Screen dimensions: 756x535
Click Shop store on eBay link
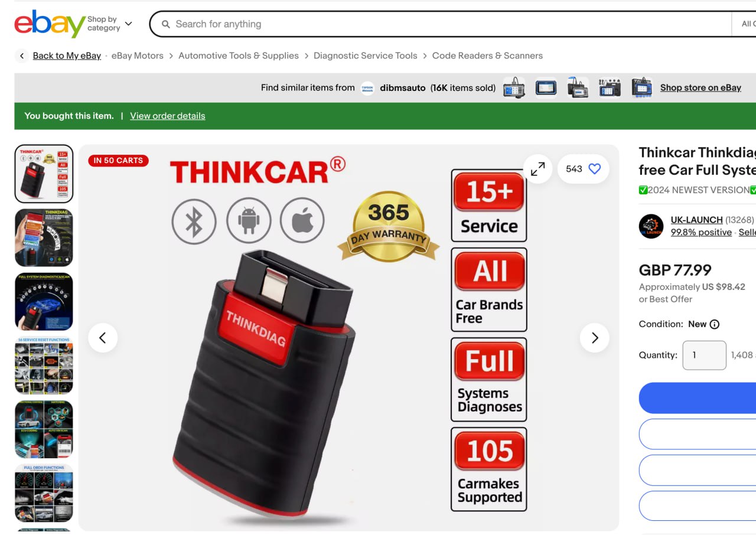tap(700, 88)
